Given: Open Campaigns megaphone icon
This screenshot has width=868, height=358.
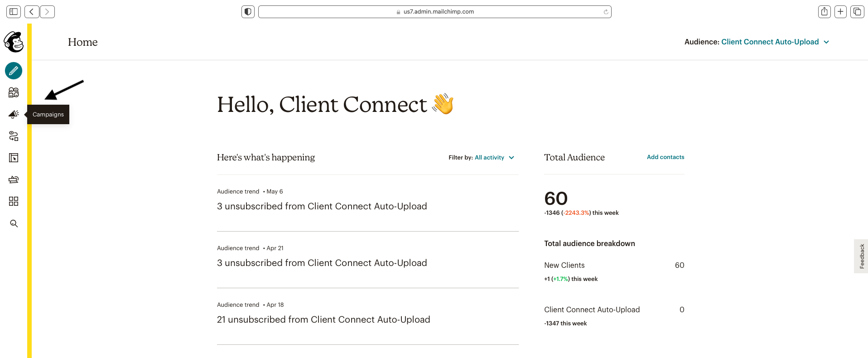Looking at the screenshot, I should point(14,114).
